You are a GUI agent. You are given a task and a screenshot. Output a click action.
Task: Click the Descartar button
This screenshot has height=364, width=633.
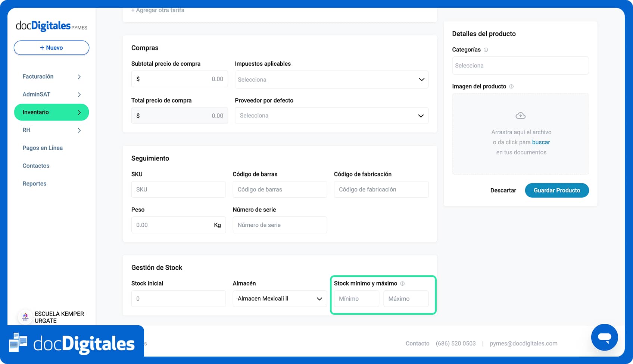[503, 190]
